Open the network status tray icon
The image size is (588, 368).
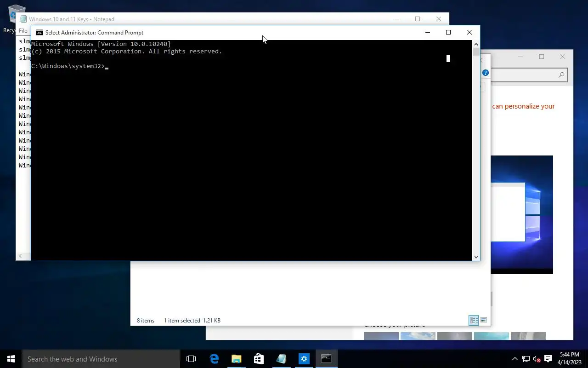526,359
